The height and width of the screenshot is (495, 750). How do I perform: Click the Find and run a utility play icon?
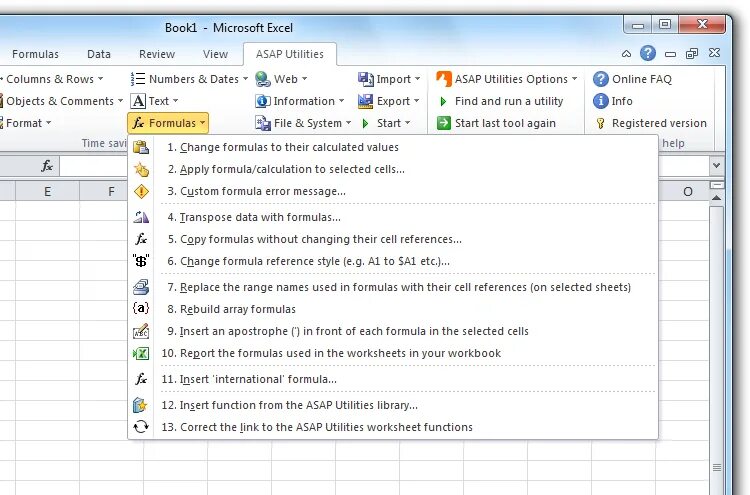click(443, 101)
